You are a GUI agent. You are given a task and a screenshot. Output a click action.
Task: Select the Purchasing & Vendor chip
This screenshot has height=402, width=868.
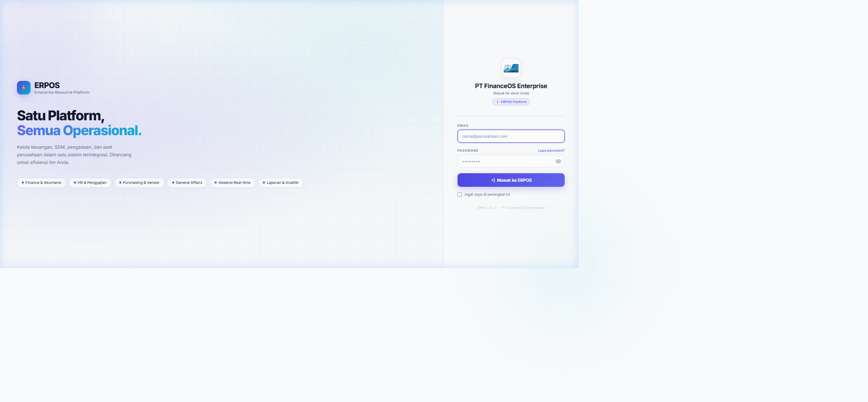[139, 183]
